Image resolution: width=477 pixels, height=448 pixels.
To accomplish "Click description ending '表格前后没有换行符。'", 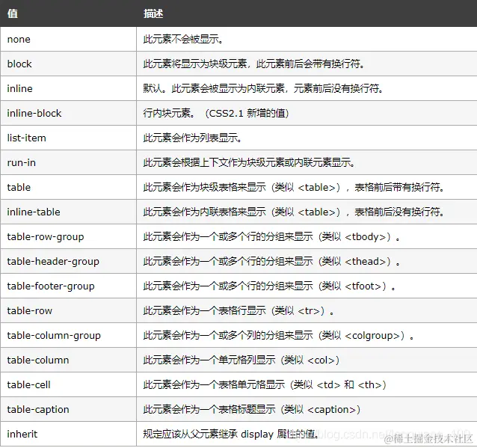I will (294, 212).
